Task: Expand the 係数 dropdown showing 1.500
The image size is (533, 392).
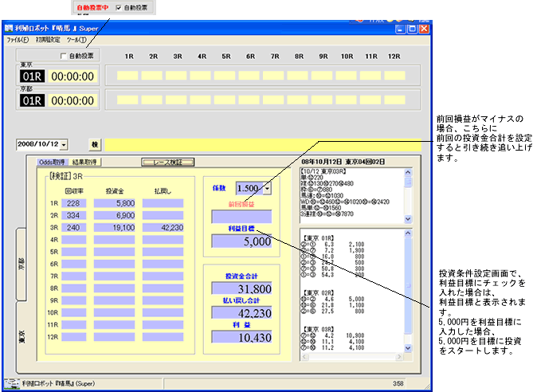Action: [x=266, y=188]
